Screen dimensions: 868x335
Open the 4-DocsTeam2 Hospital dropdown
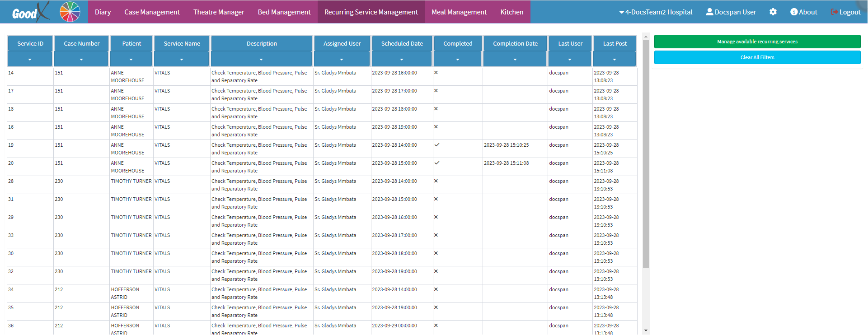(x=655, y=12)
